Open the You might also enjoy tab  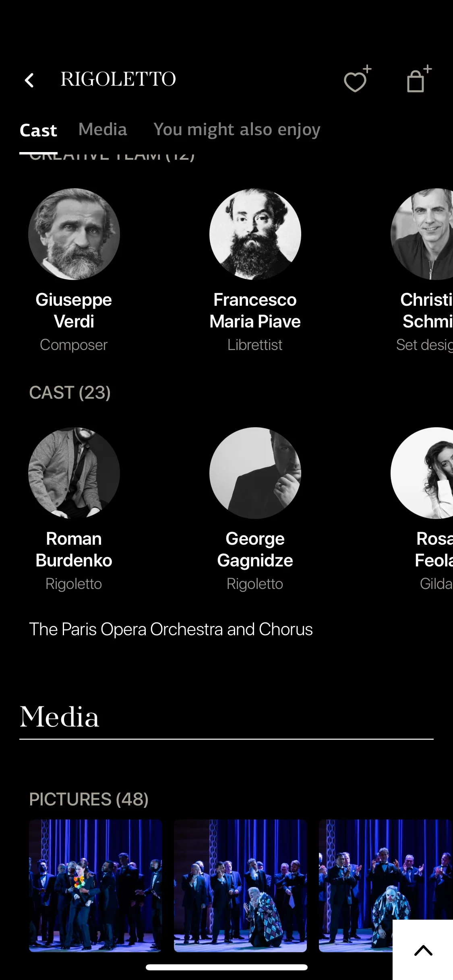pyautogui.click(x=237, y=130)
